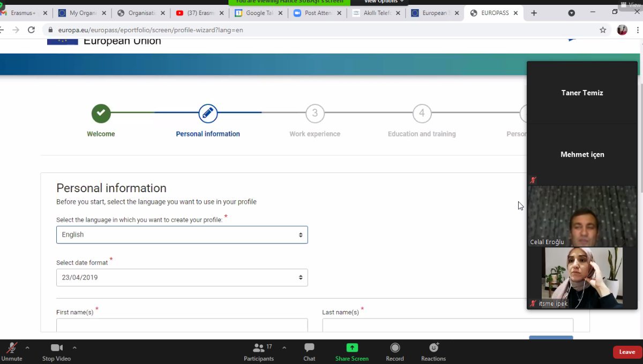Unmute the microphone in Zoom
Image resolution: width=643 pixels, height=364 pixels.
point(12,352)
